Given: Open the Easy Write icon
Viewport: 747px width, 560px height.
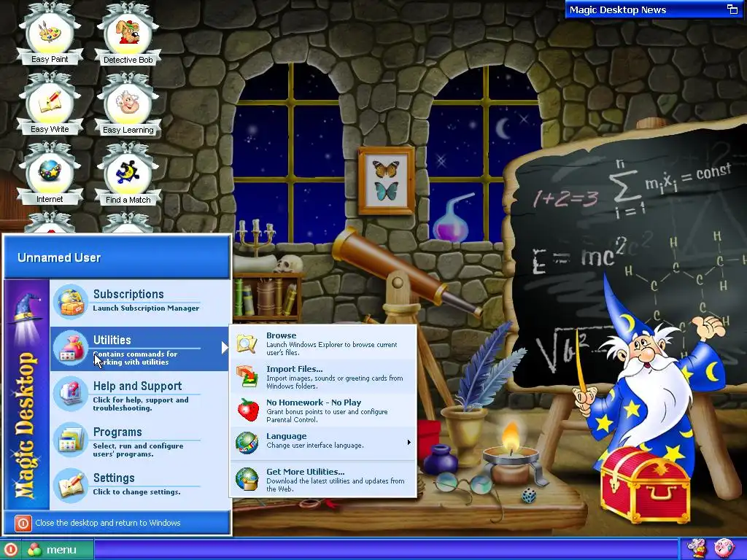Looking at the screenshot, I should 50,102.
